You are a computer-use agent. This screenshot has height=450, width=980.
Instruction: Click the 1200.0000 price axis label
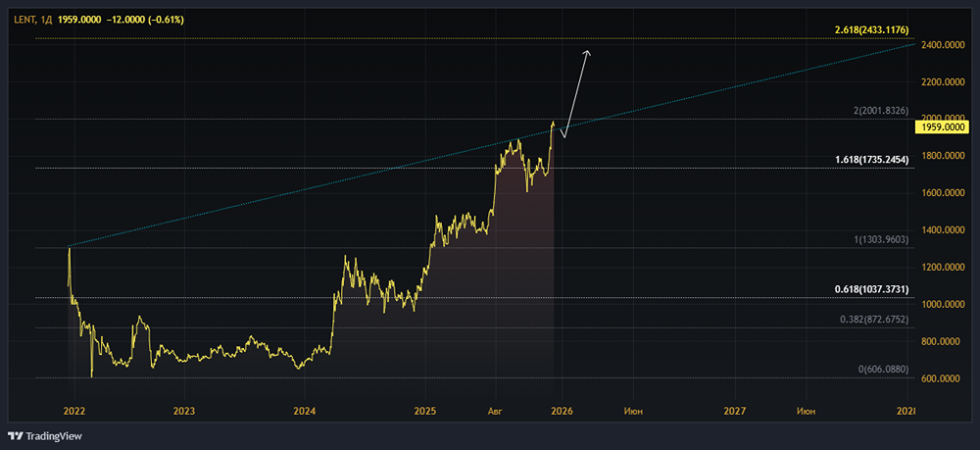[941, 268]
